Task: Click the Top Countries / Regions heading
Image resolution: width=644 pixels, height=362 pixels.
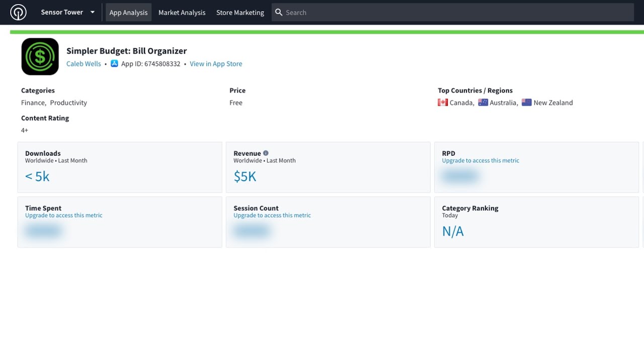Action: pyautogui.click(x=475, y=90)
